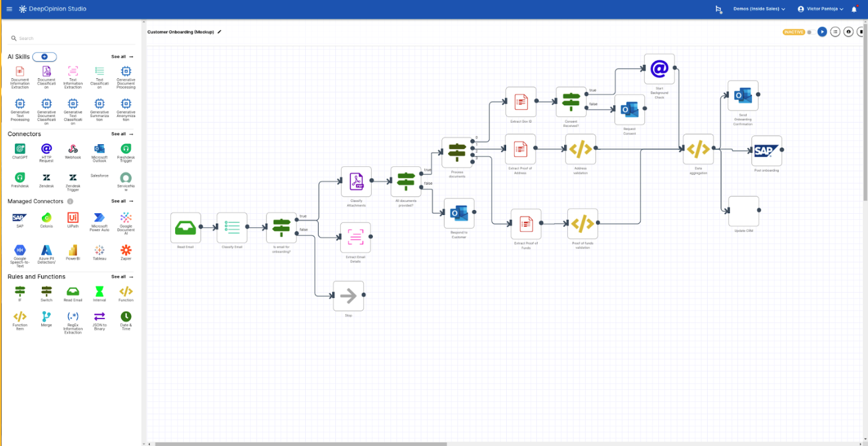This screenshot has height=446, width=868.
Task: Choose the UiPath managed connector
Action: tap(73, 217)
